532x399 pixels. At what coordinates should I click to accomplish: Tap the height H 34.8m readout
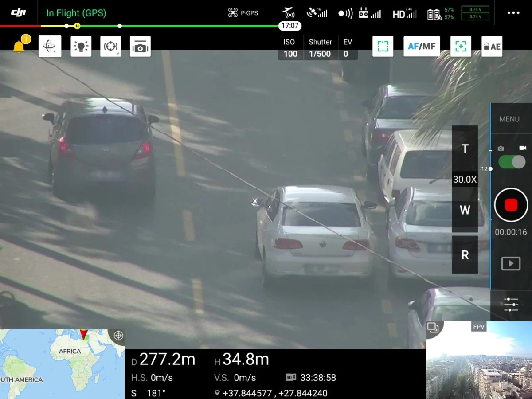[242, 360]
